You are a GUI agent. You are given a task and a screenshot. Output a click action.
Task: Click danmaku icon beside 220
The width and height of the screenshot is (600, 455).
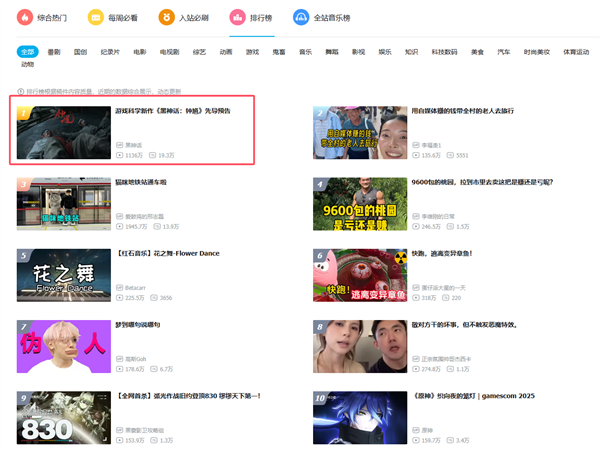445,298
